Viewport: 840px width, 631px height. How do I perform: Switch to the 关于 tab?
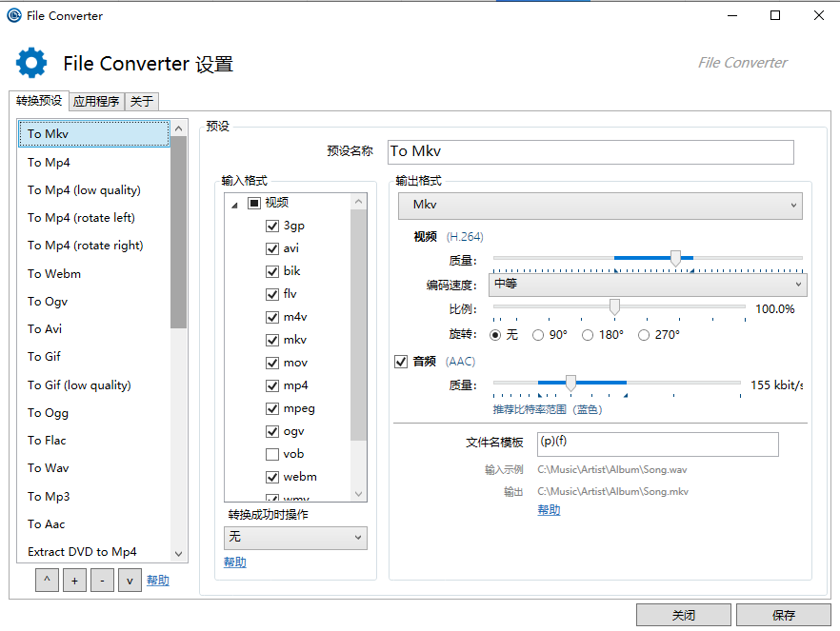point(141,100)
